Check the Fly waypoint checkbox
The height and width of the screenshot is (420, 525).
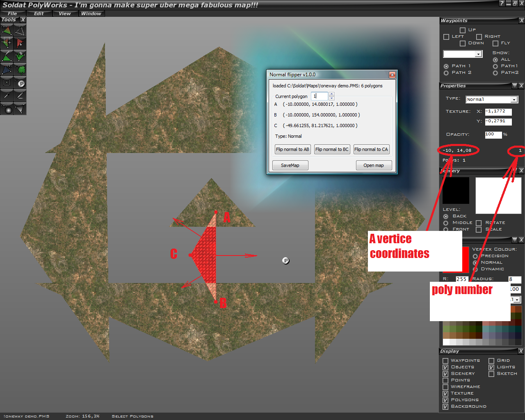[x=495, y=43]
